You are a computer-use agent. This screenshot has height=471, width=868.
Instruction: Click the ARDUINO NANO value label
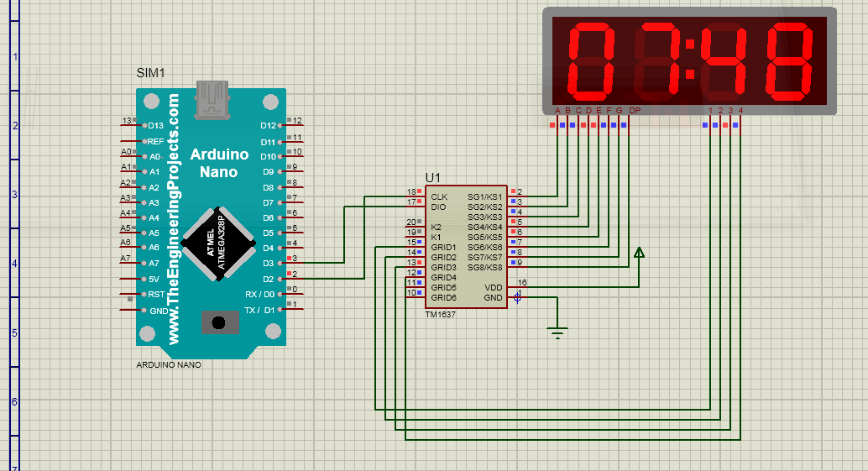(169, 364)
